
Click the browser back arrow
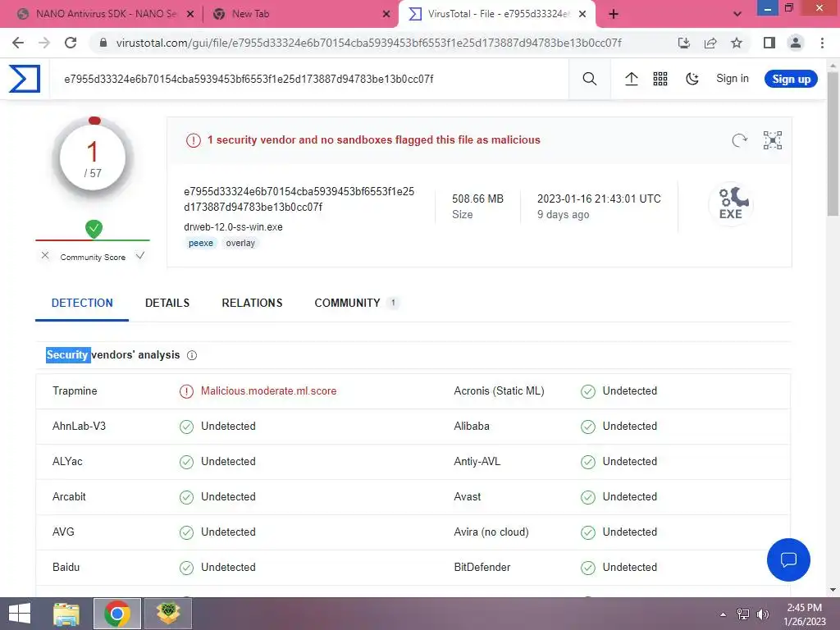pyautogui.click(x=18, y=43)
